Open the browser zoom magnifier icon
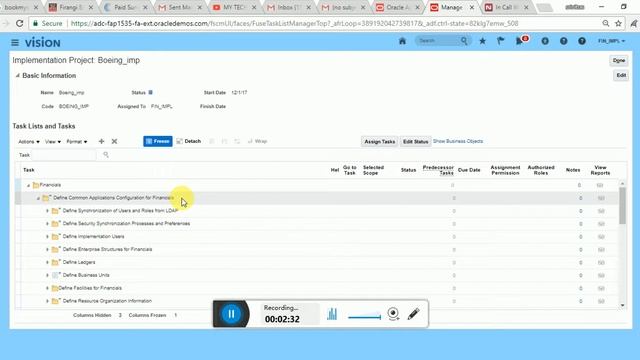Image resolution: width=640 pixels, height=360 pixels. [x=606, y=24]
